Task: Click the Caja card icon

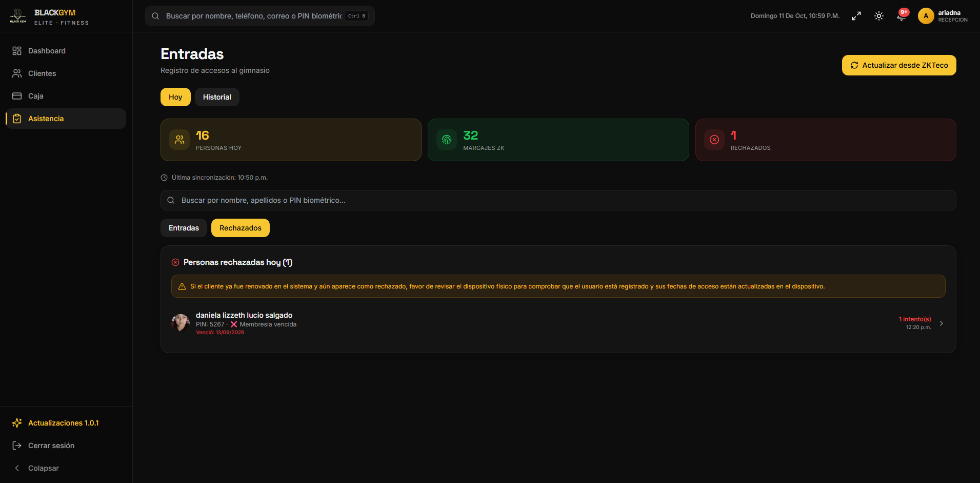Action: pyautogui.click(x=17, y=96)
